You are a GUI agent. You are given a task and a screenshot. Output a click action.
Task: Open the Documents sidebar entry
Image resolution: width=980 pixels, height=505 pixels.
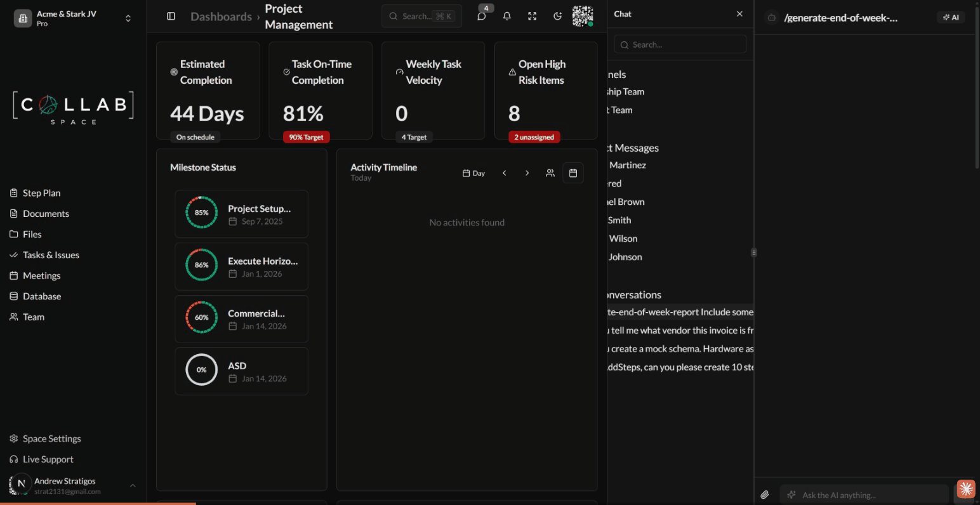pyautogui.click(x=46, y=213)
